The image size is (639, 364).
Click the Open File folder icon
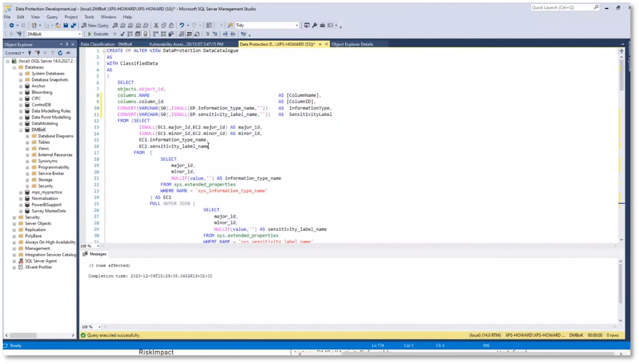point(58,25)
